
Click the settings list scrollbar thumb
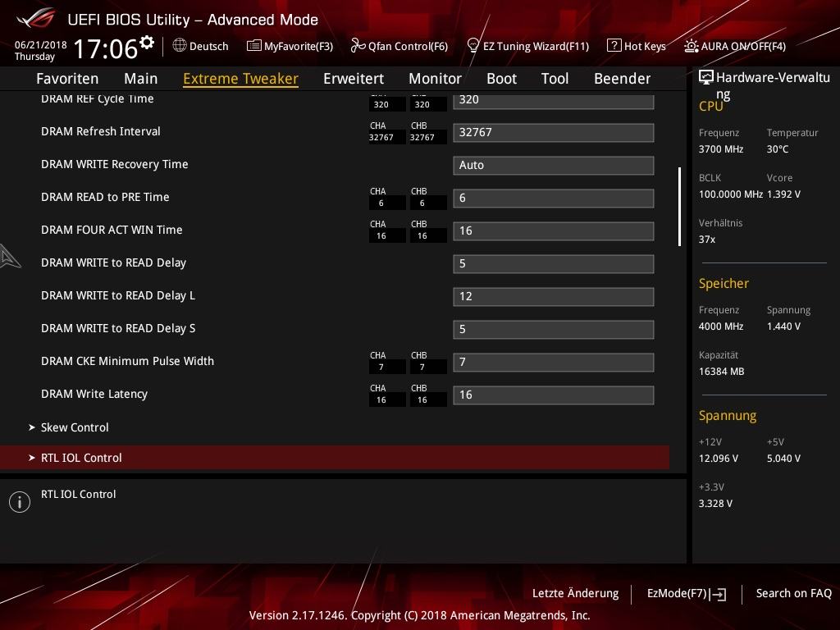tap(679, 207)
